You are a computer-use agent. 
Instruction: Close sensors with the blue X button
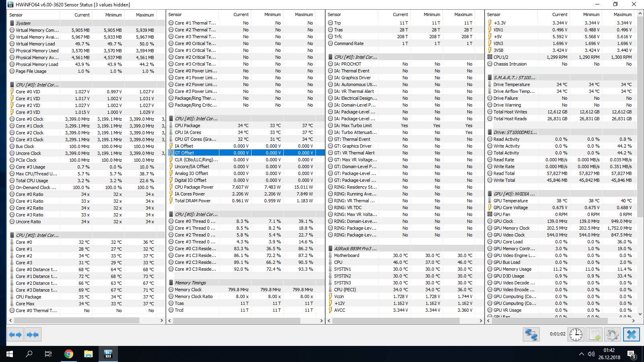pyautogui.click(x=632, y=335)
